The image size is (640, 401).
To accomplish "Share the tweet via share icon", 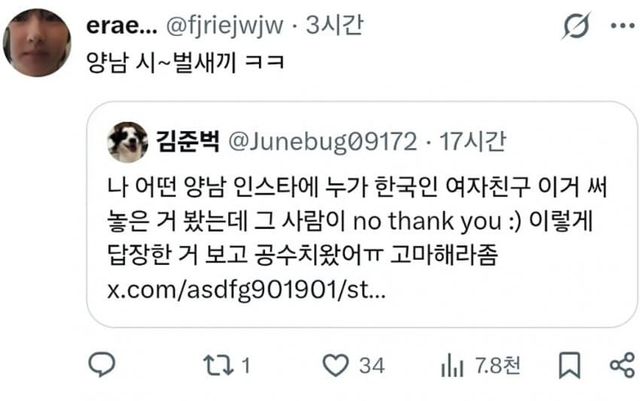I will (x=622, y=365).
